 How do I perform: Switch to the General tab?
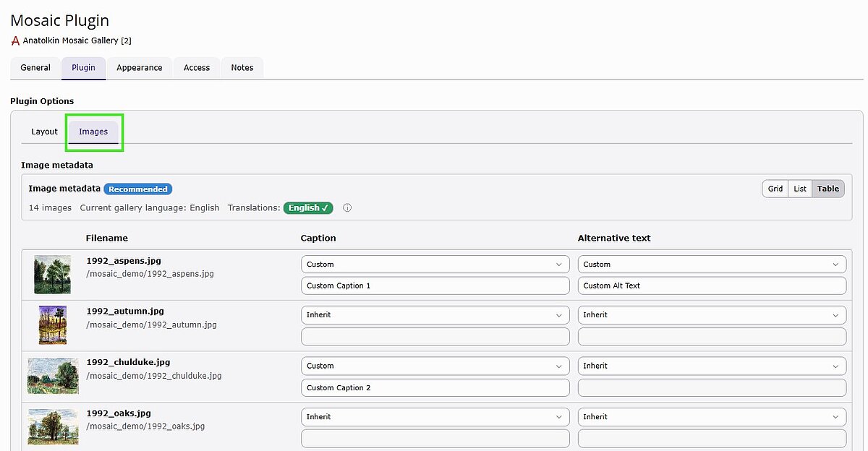[35, 68]
